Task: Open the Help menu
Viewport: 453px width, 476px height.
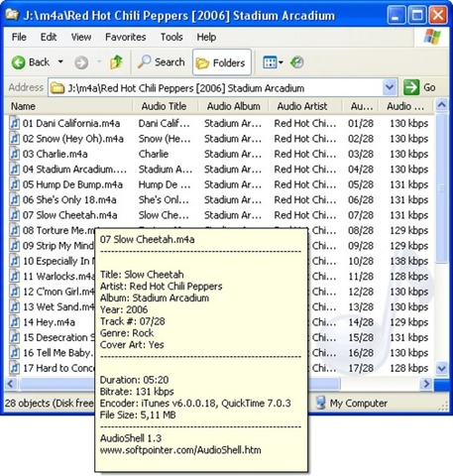Action: pyautogui.click(x=206, y=37)
